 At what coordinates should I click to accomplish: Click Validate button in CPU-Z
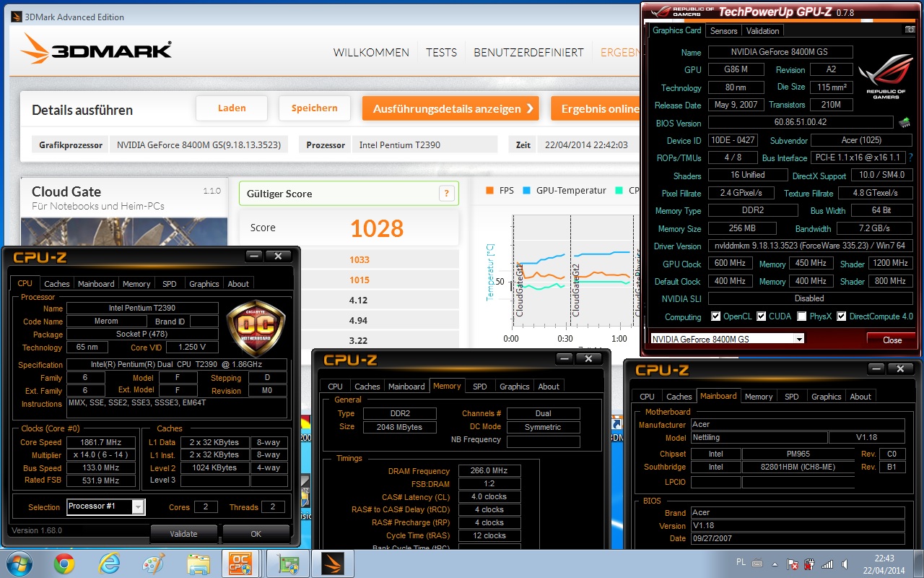click(x=183, y=534)
